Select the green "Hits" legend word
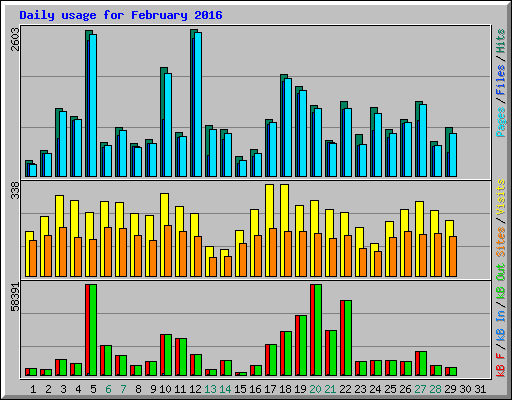512x400 pixels. 501,41
